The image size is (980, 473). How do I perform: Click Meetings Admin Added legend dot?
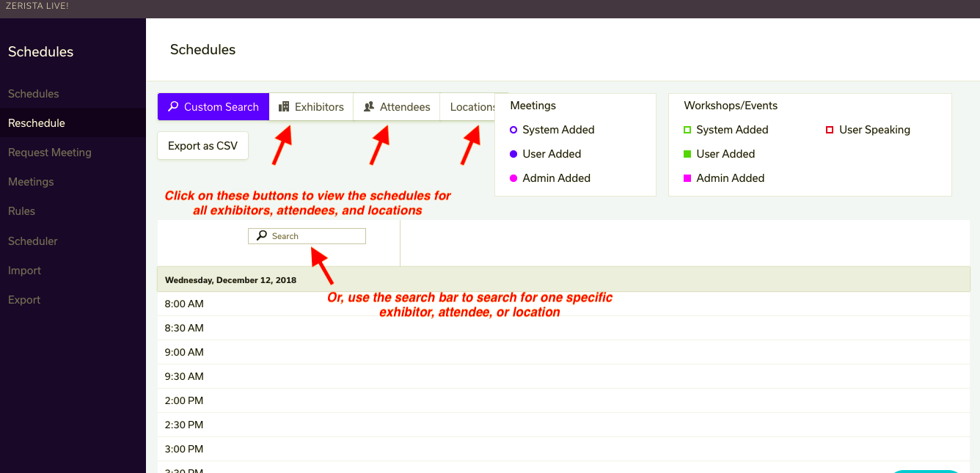click(x=513, y=178)
